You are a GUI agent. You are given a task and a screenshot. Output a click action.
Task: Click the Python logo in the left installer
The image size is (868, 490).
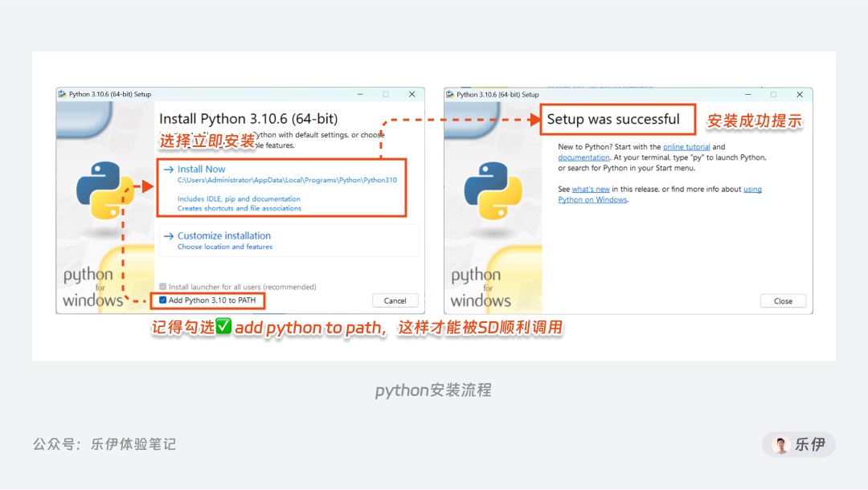104,190
